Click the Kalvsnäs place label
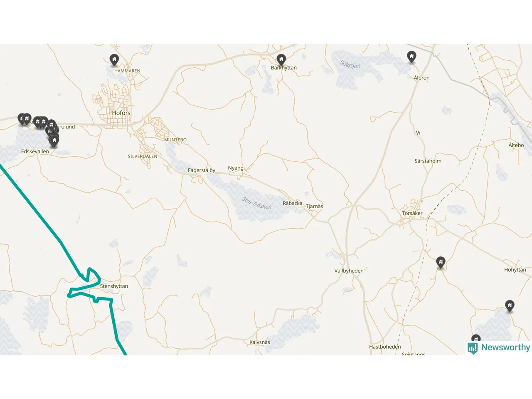This screenshot has height=399, width=532. coord(260,342)
